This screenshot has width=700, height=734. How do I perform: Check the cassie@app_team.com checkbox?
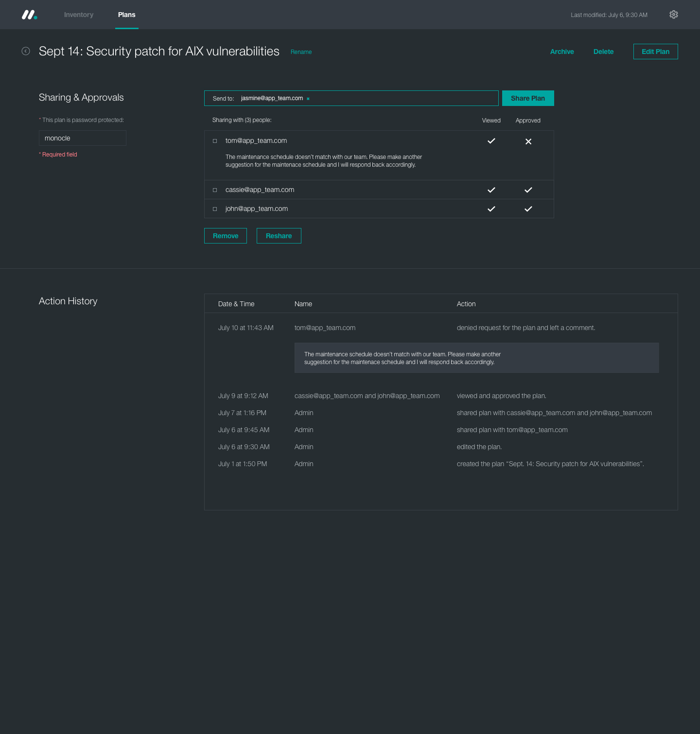(215, 190)
